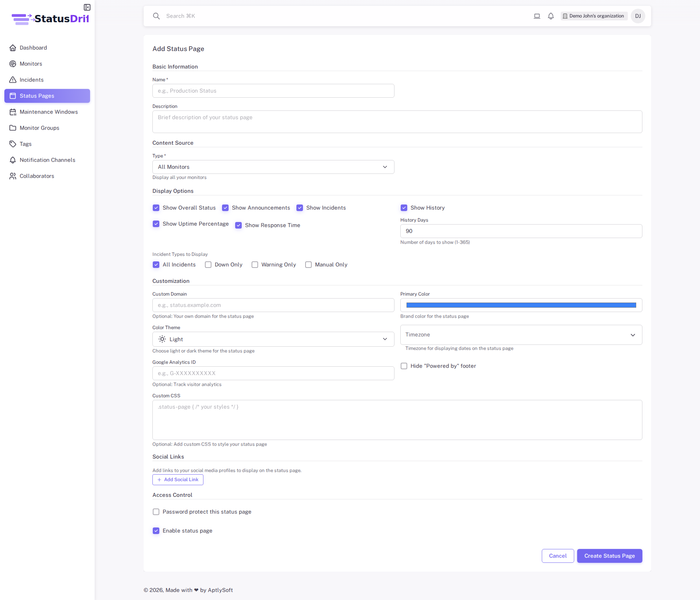Click the Incidents warning triangle icon
Viewport: 700px width, 600px height.
tap(13, 80)
